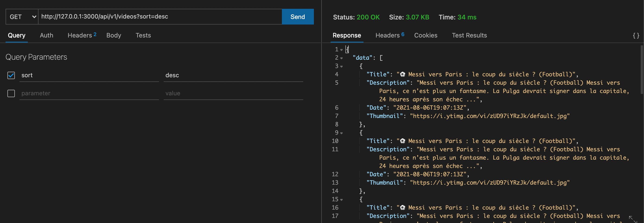This screenshot has height=223, width=644.
Task: Switch to the Body tab
Action: click(x=114, y=35)
